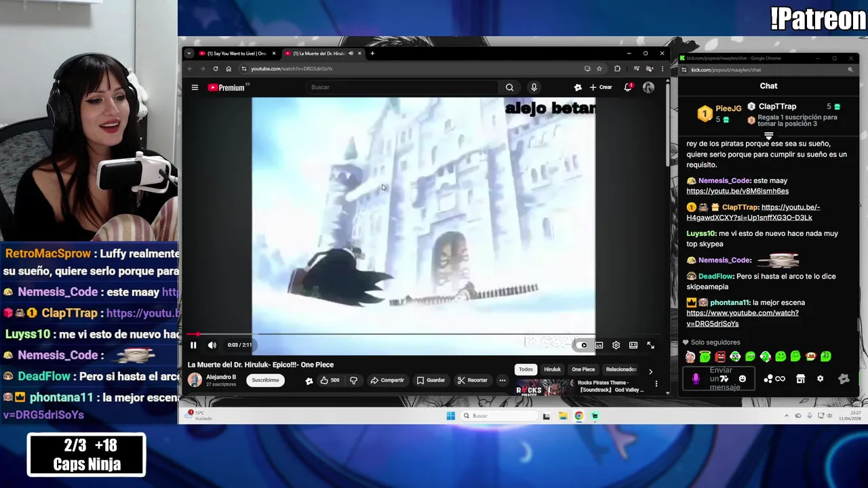
Task: Pause the YouTube video playback
Action: [193, 345]
